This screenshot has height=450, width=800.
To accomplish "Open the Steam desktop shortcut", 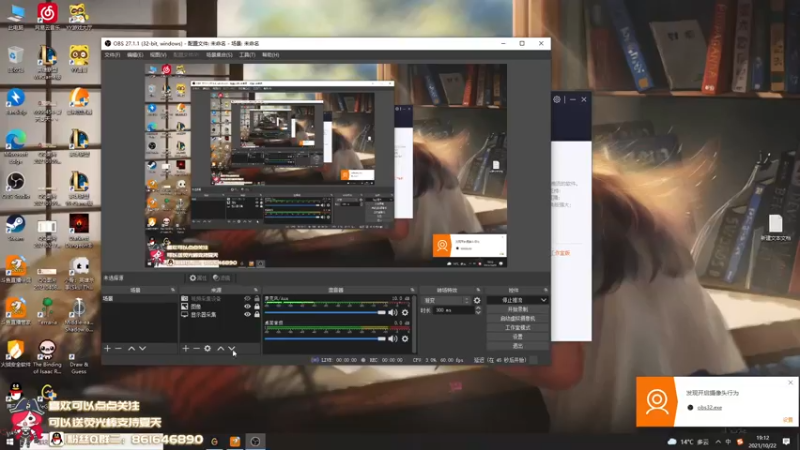I will [x=15, y=228].
